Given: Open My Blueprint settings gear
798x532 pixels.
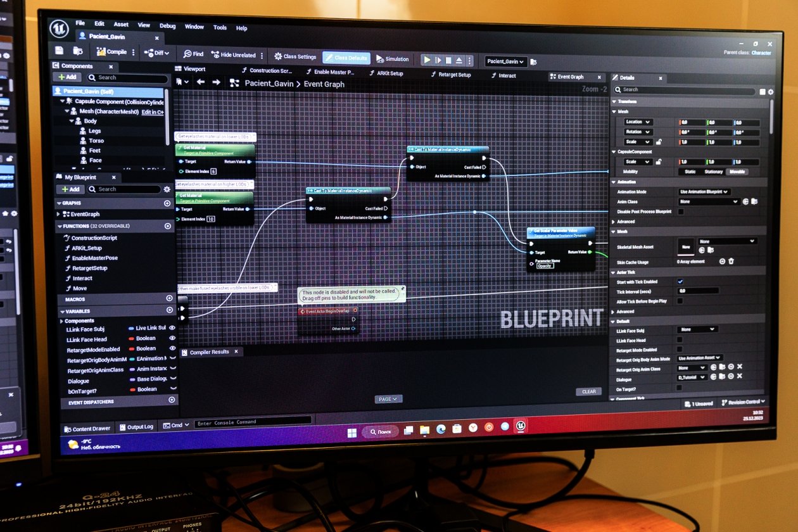Looking at the screenshot, I should coord(167,189).
